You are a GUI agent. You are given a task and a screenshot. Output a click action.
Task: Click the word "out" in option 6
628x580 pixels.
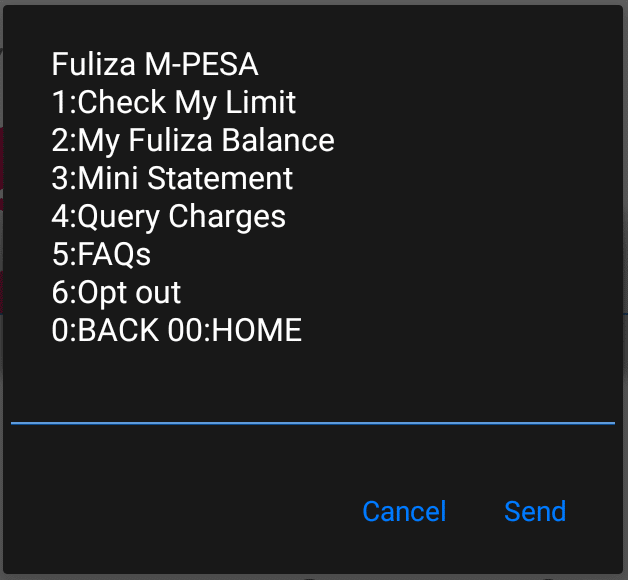tap(158, 292)
